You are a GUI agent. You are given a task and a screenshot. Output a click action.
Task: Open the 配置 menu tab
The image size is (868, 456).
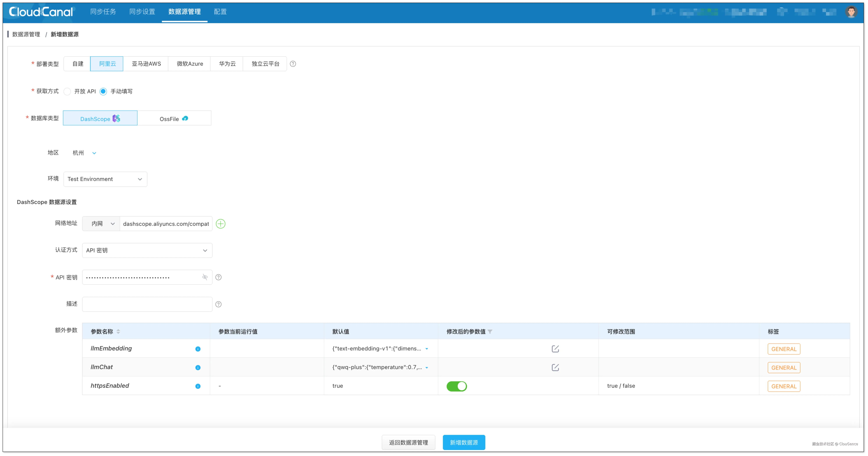[220, 12]
